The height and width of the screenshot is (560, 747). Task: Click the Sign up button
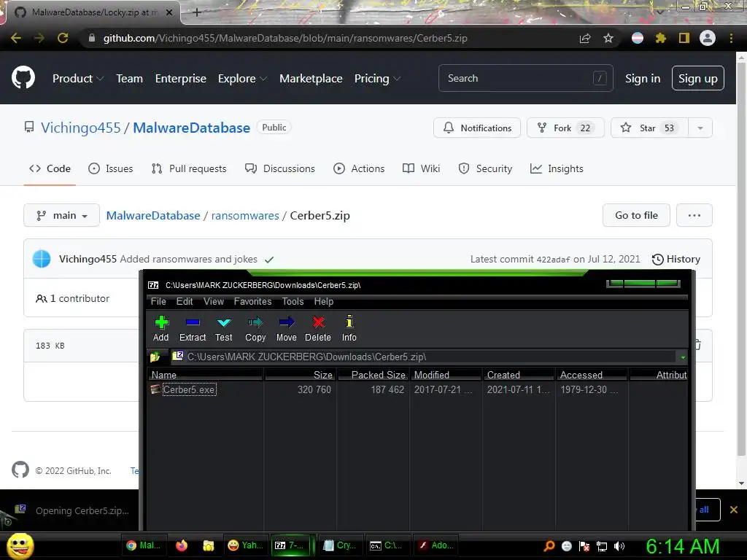pos(698,78)
